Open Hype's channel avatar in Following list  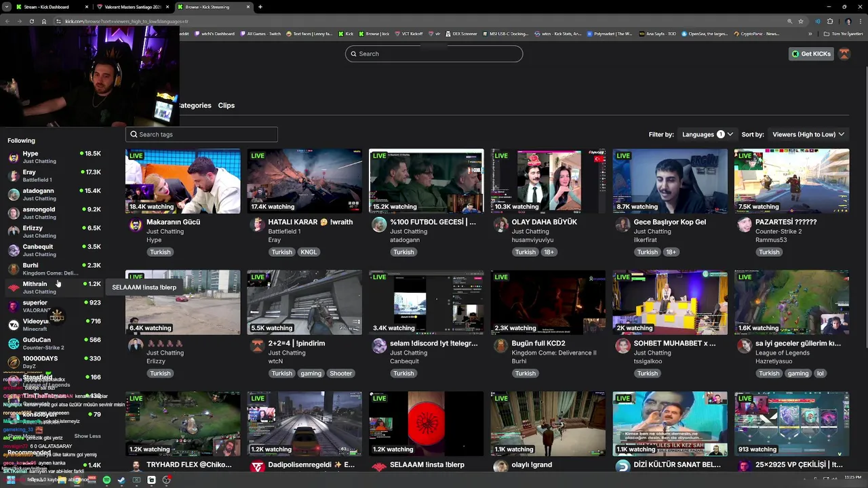pyautogui.click(x=14, y=157)
